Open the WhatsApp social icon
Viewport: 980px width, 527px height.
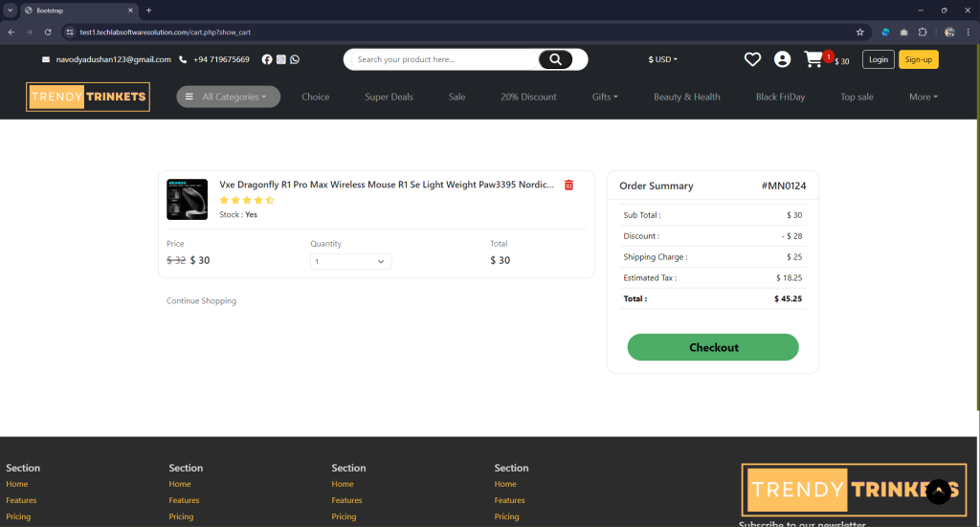click(x=295, y=59)
